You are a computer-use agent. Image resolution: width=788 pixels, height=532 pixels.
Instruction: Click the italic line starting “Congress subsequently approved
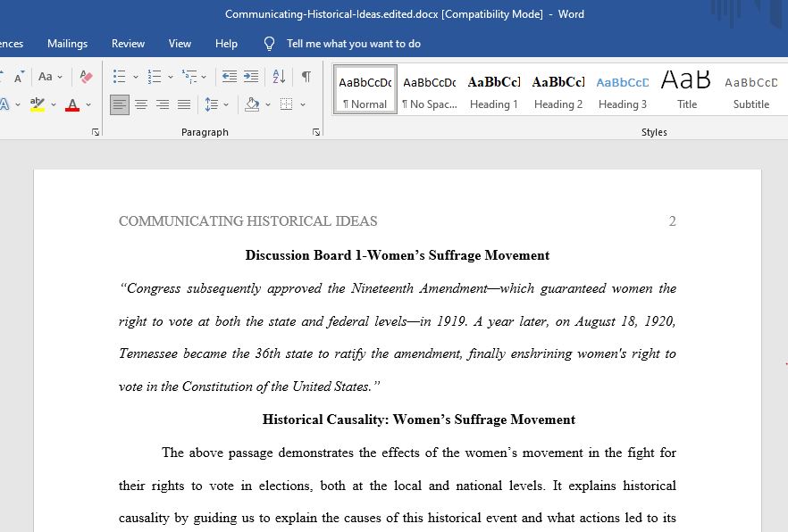(398, 288)
